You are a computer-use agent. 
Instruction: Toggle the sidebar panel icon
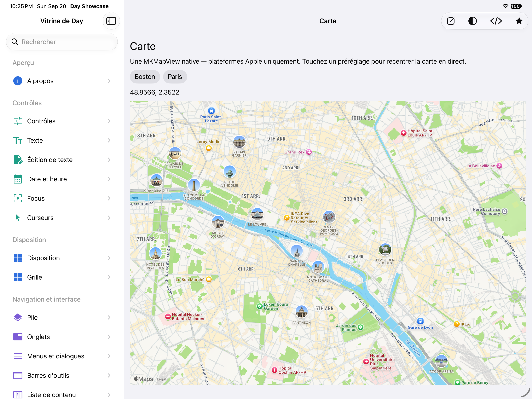click(111, 21)
